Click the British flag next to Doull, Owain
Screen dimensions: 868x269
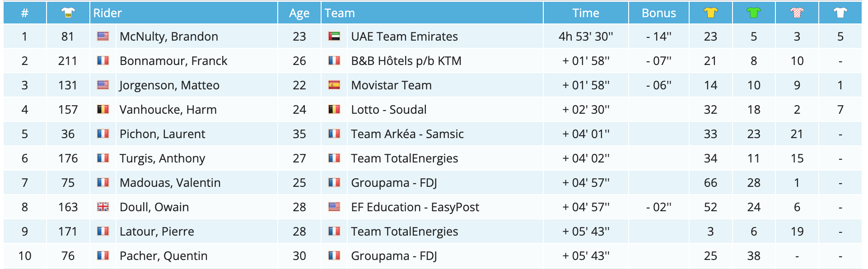click(x=103, y=207)
